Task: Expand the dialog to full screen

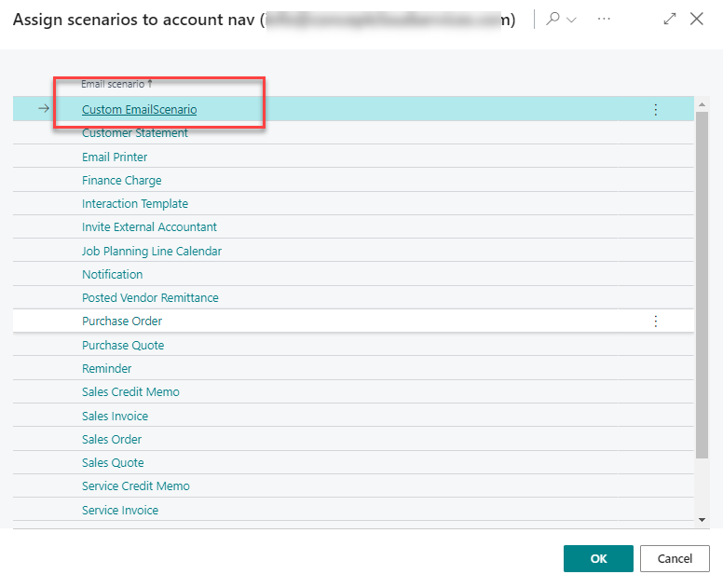Action: coord(670,19)
